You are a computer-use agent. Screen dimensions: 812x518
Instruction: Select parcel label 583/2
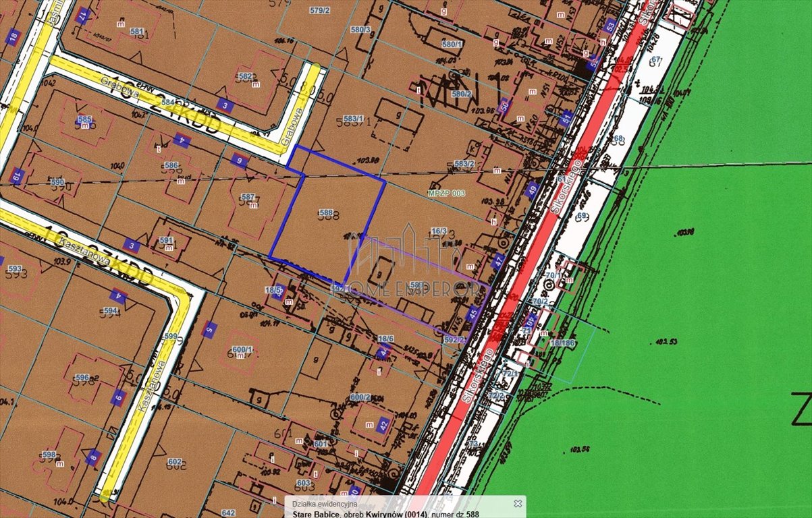(463, 163)
